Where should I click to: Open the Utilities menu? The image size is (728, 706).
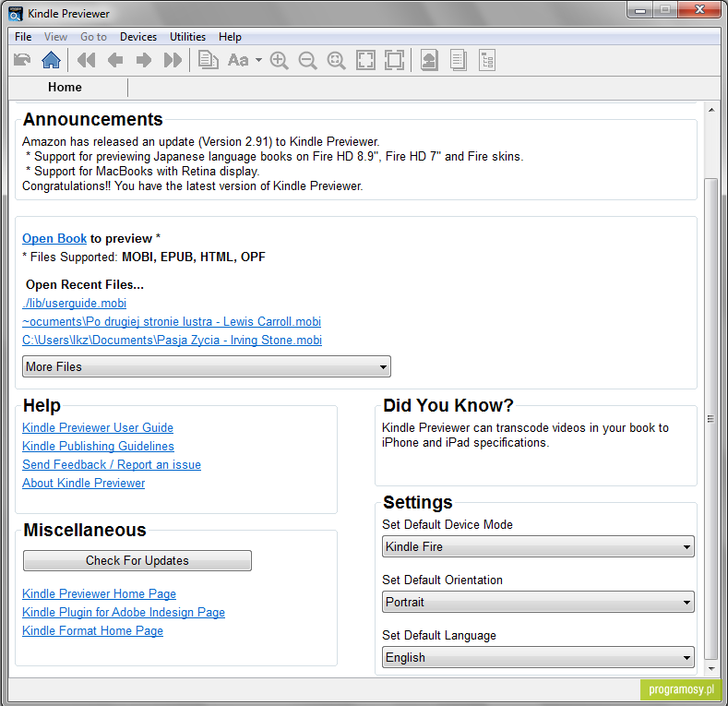187,37
